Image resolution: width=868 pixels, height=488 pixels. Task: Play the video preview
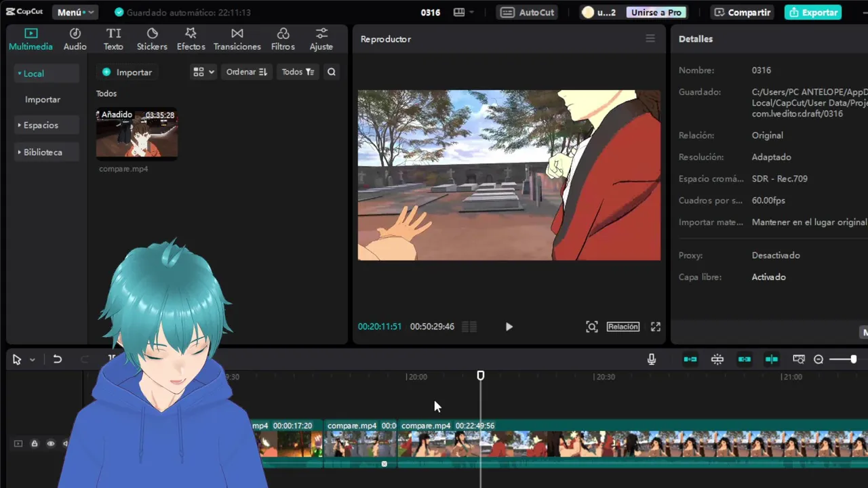point(509,327)
